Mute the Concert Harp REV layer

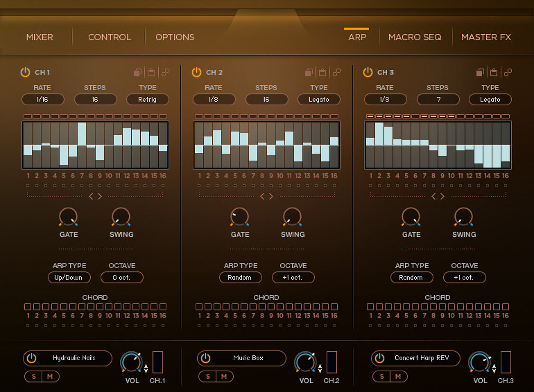pyautogui.click(x=398, y=377)
